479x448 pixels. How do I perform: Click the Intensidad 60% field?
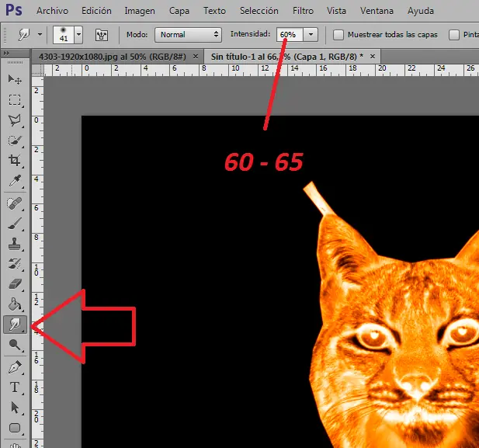(290, 34)
